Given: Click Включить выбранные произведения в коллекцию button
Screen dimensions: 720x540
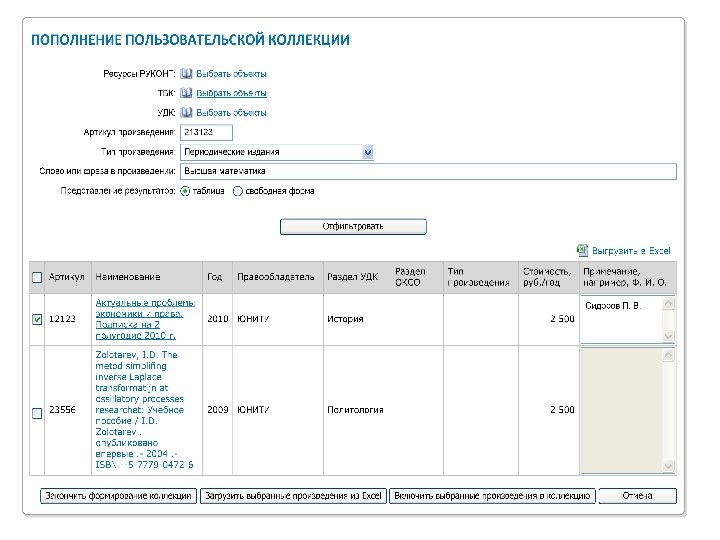Looking at the screenshot, I should [x=492, y=496].
